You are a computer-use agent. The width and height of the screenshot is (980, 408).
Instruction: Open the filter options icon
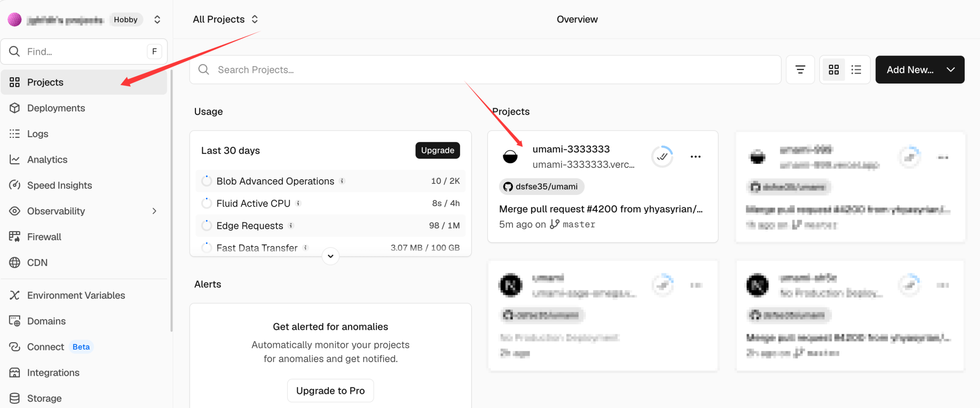coord(800,70)
